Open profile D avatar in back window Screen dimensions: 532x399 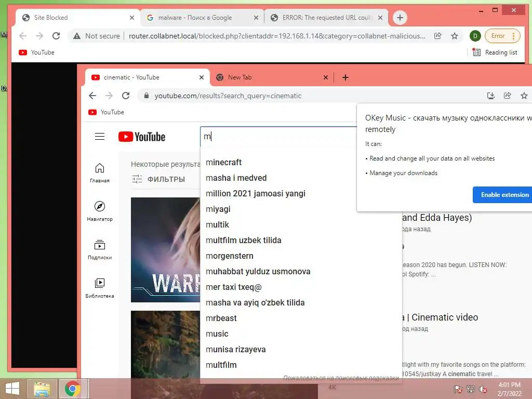(475, 36)
